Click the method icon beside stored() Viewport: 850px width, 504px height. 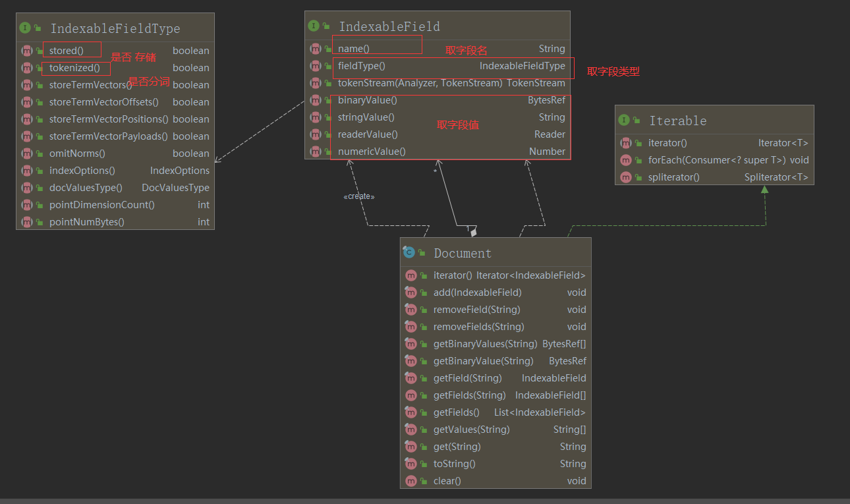click(x=26, y=50)
